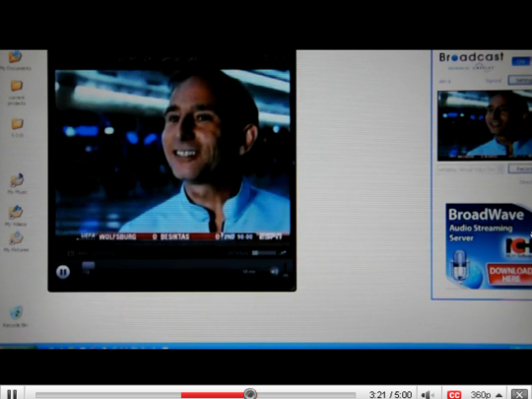532x399 pixels.
Task: Open the My Music desktop icon
Action: [x=17, y=184]
